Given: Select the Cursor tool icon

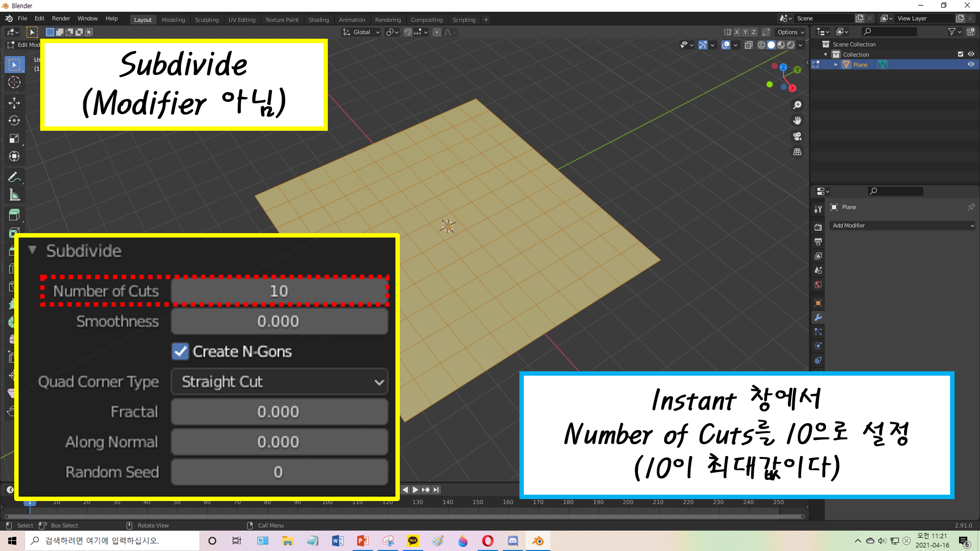Looking at the screenshot, I should (x=14, y=82).
